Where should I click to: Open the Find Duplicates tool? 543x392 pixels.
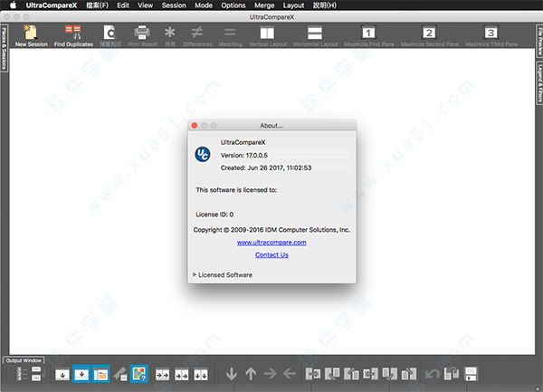tap(73, 35)
